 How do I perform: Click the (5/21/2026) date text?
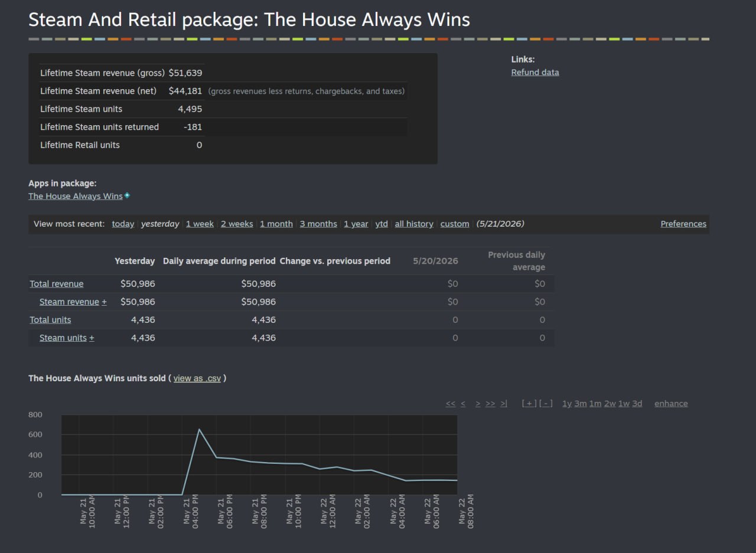click(500, 224)
